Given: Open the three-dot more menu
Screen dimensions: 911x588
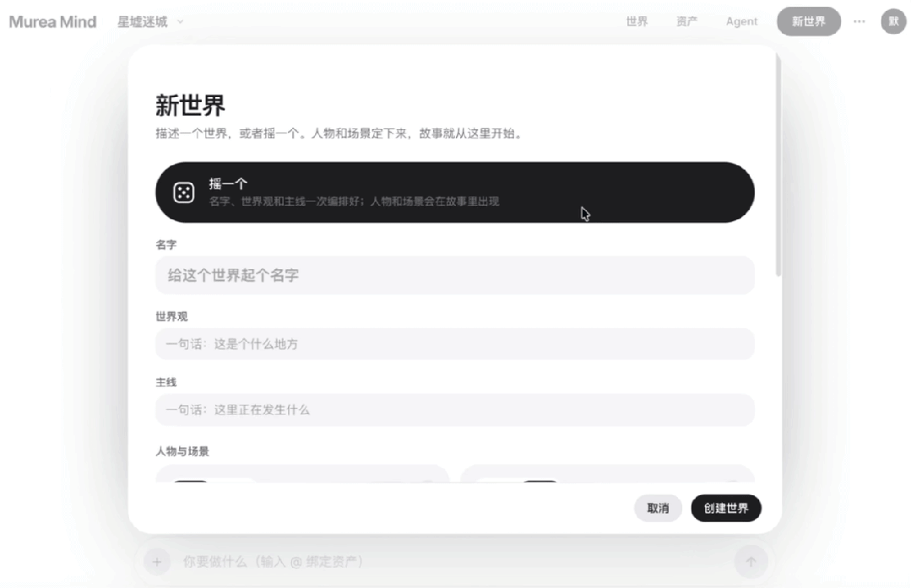Looking at the screenshot, I should [859, 21].
